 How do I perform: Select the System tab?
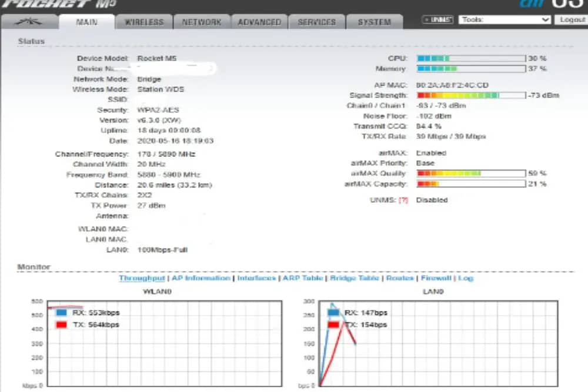375,22
